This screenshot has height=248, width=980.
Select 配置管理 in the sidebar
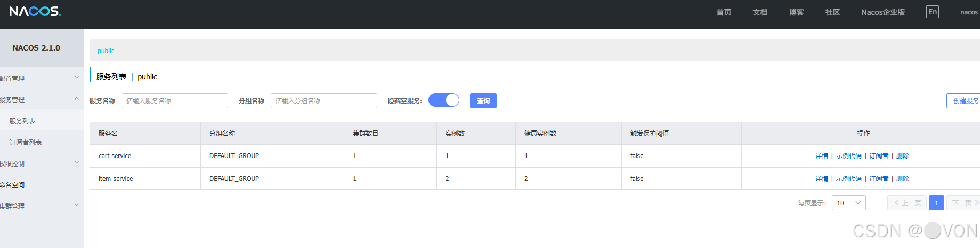12,78
